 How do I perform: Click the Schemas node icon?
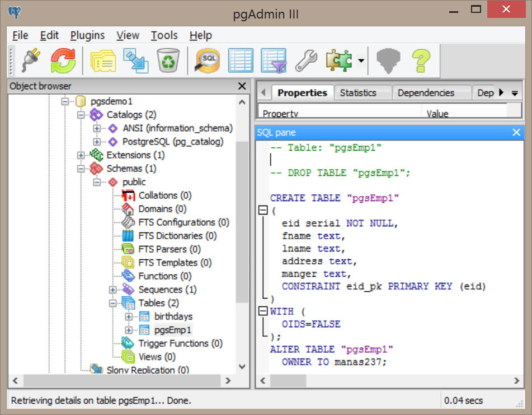point(96,169)
